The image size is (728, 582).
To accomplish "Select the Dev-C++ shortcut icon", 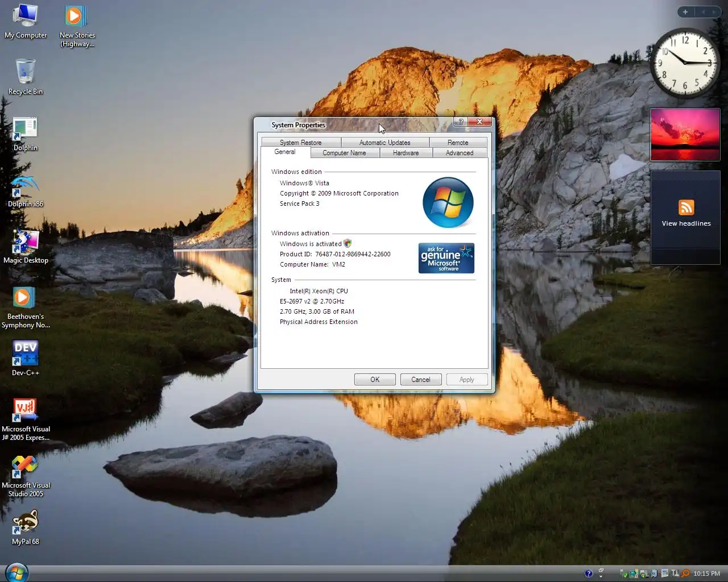I will click(x=26, y=358).
